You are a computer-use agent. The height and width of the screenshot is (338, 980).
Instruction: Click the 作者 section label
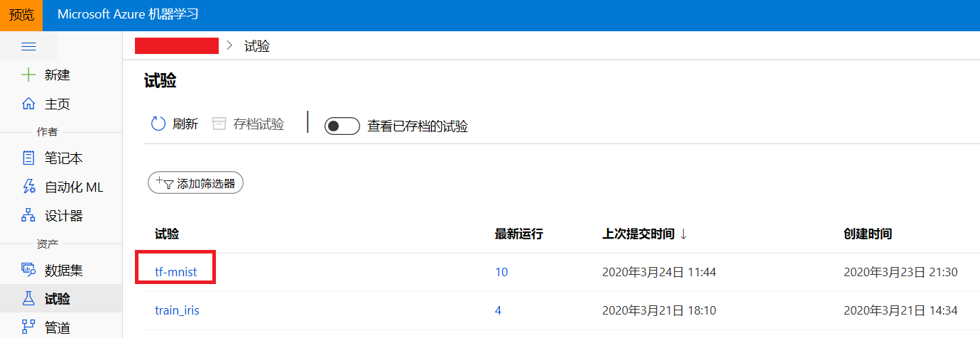click(47, 131)
